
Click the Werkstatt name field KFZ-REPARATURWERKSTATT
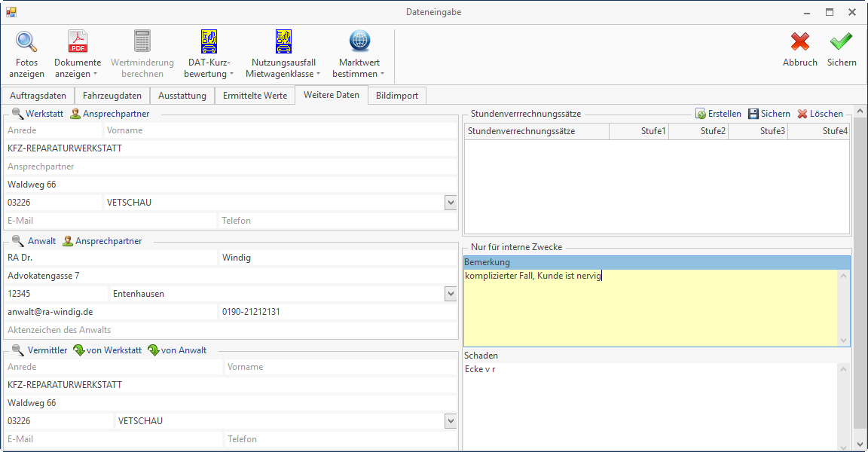click(231, 148)
